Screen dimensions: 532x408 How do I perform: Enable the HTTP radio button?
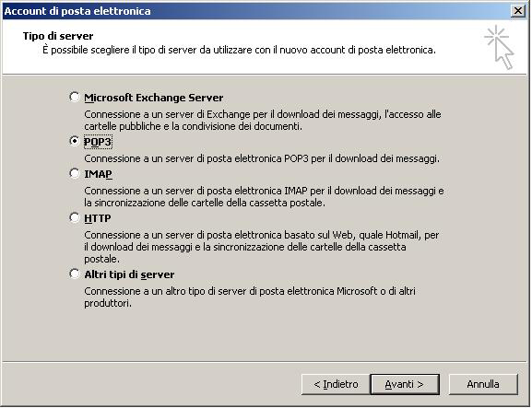click(75, 217)
